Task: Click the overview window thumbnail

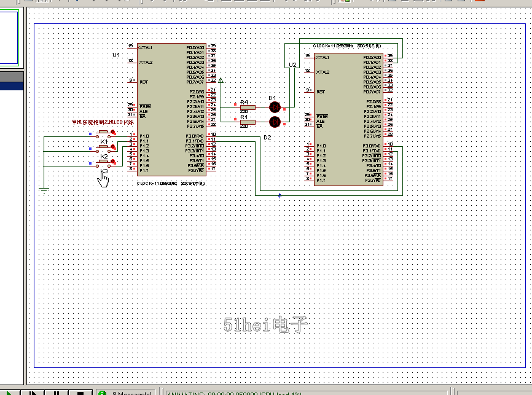Action: pos(9,37)
